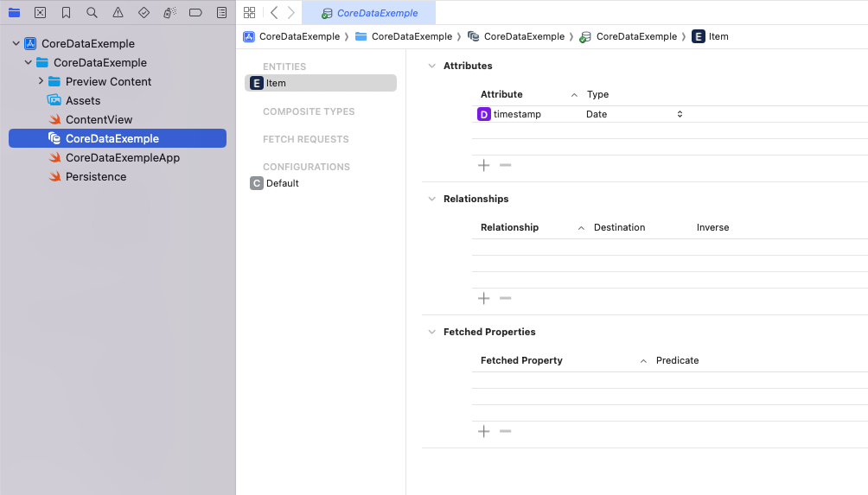Click the COMPOSITE TYPES section header
The image size is (868, 495).
point(309,111)
